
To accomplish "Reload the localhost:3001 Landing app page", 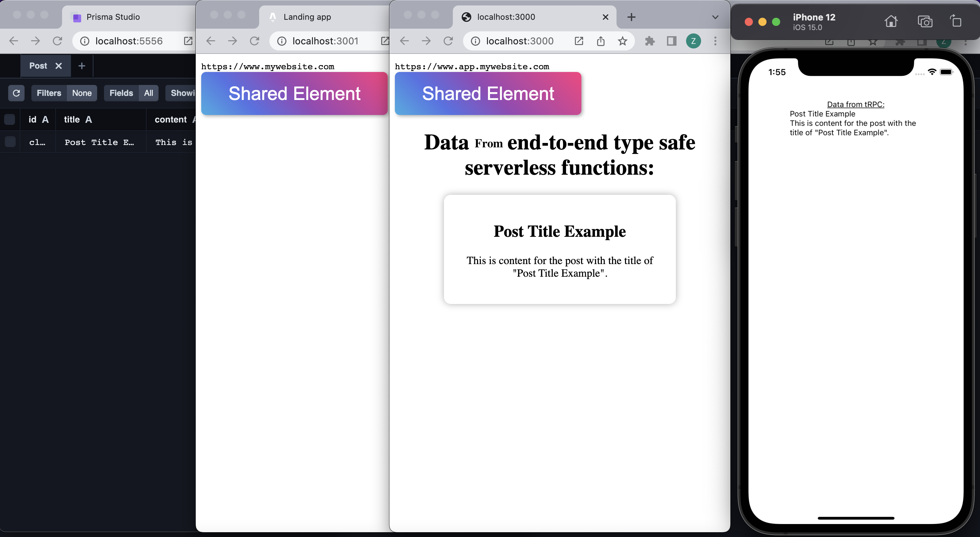I will click(254, 41).
